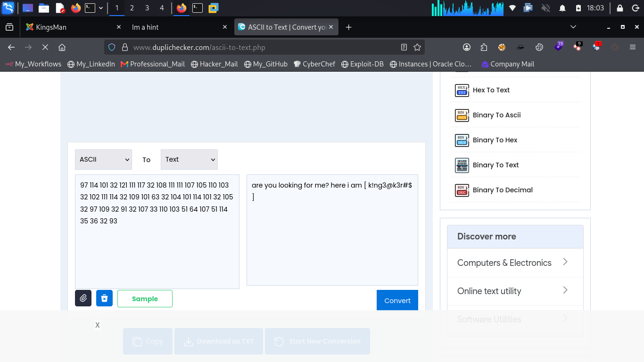This screenshot has height=362, width=644.
Task: Load example data with Sample button
Action: tap(145, 299)
